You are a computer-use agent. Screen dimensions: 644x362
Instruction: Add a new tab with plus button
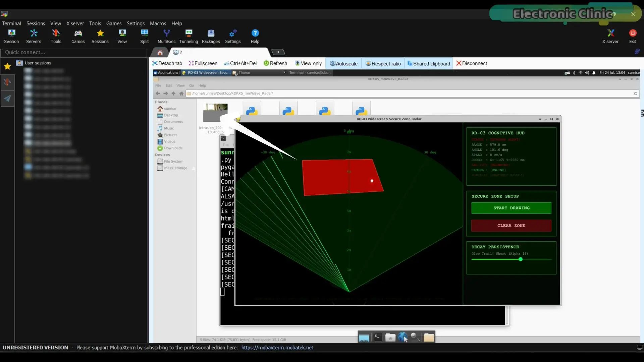click(278, 52)
